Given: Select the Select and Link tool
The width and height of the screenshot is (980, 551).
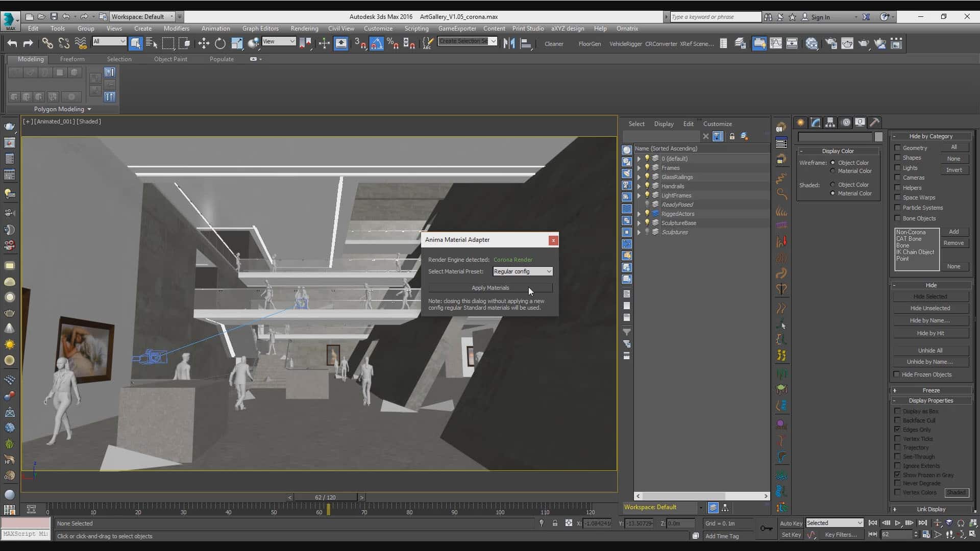Looking at the screenshot, I should click(x=47, y=43).
